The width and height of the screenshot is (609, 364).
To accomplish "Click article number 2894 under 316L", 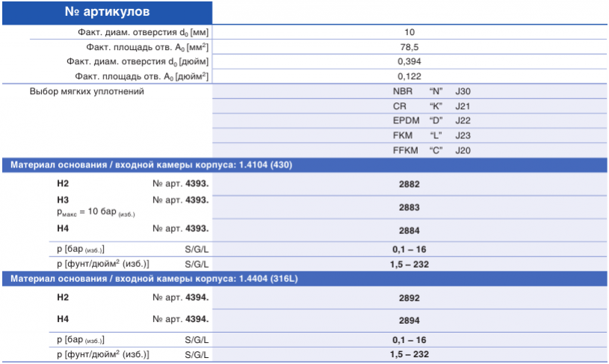I will tap(409, 321).
